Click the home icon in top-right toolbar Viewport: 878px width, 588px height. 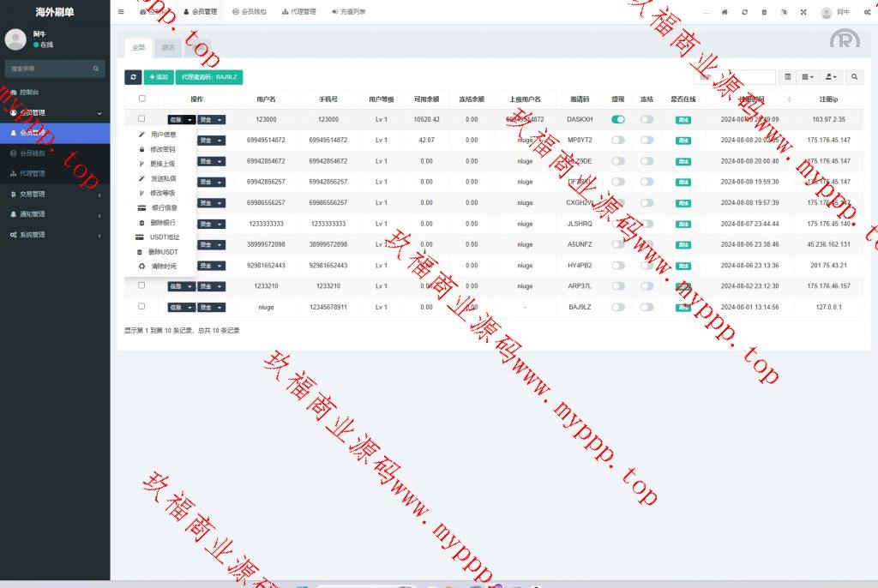pyautogui.click(x=725, y=12)
